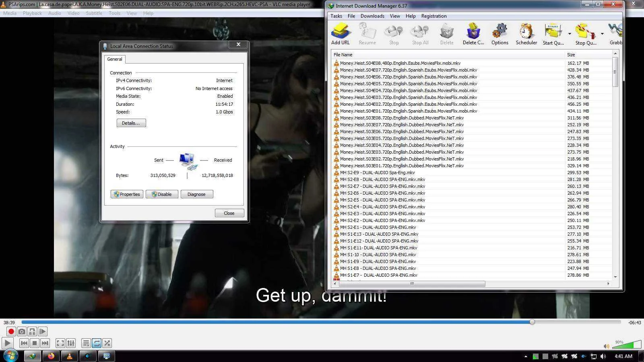Select MH S1-E13 - DUAL-AUDIO row

coord(471,234)
